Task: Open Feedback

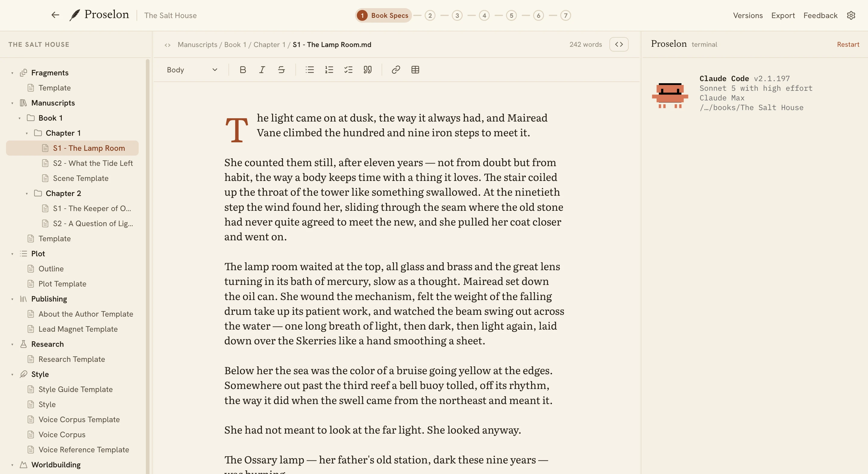Action: click(820, 15)
